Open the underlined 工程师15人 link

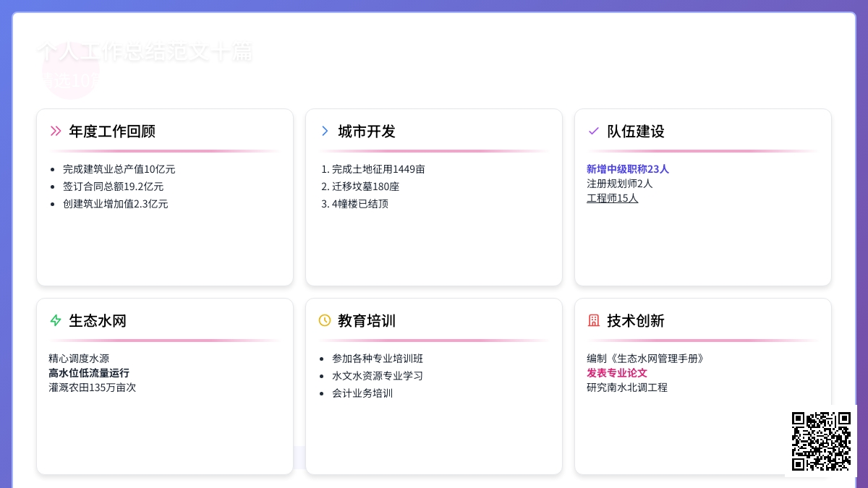tap(612, 198)
